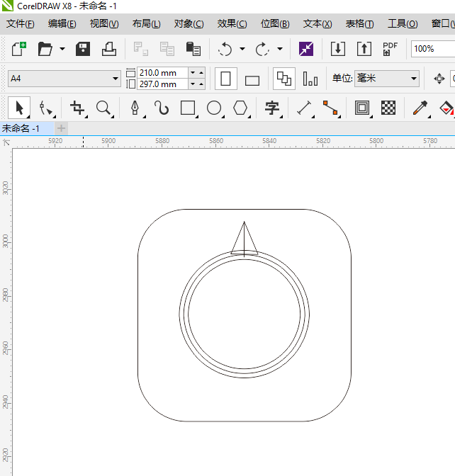This screenshot has width=455, height=476.
Task: Select the Crop tool
Action: click(x=77, y=108)
